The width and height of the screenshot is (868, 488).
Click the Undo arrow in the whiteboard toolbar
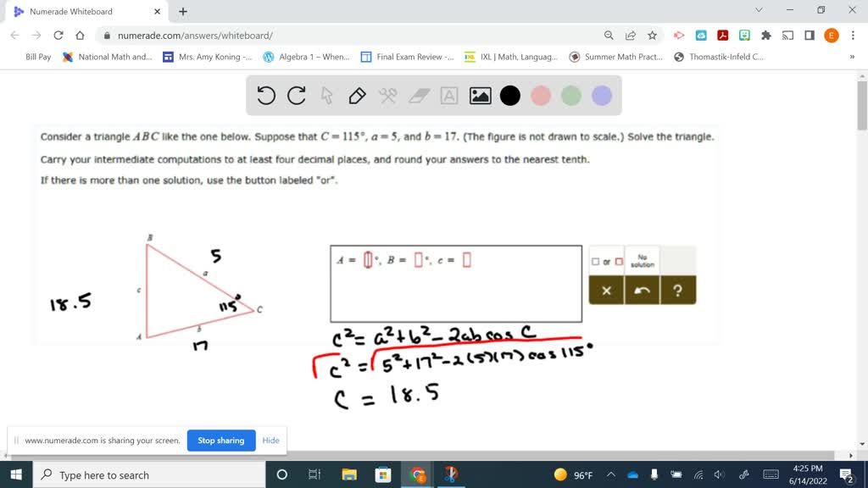267,95
